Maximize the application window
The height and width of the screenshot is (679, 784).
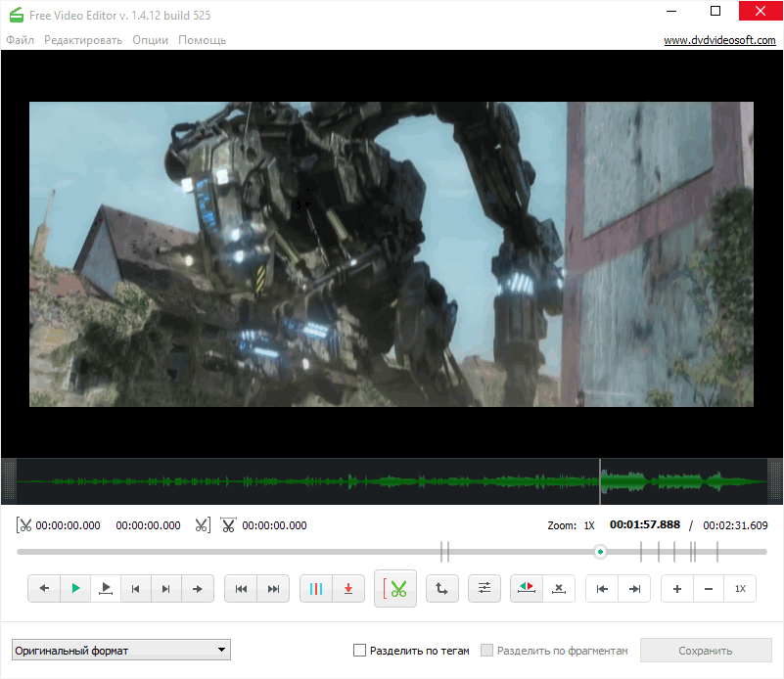pyautogui.click(x=715, y=11)
